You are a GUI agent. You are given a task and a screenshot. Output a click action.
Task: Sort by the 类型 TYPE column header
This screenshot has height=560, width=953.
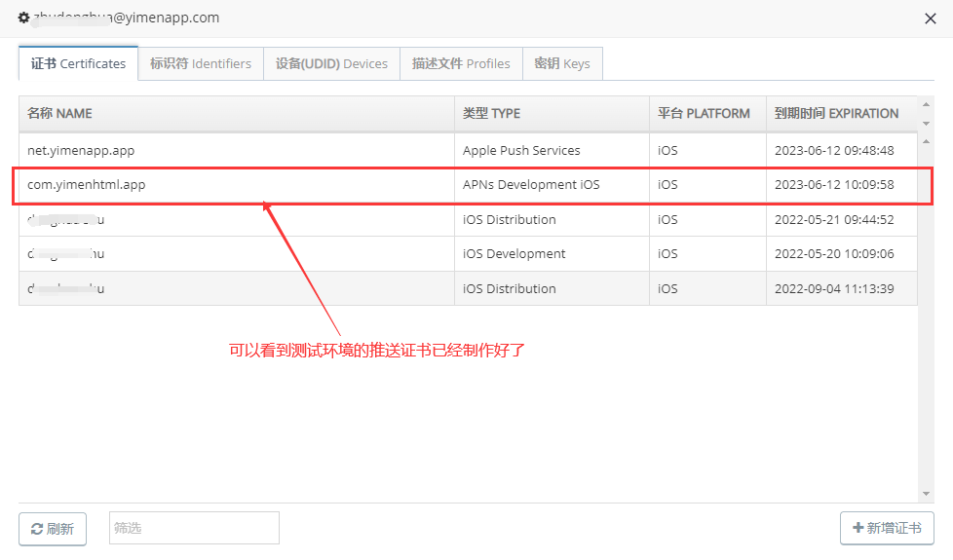(x=552, y=114)
